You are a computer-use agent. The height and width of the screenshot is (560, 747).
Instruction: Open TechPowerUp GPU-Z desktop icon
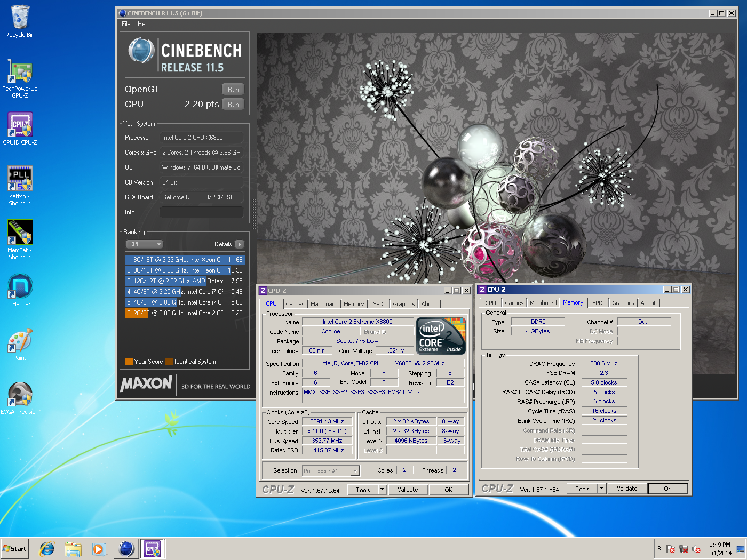20,78
